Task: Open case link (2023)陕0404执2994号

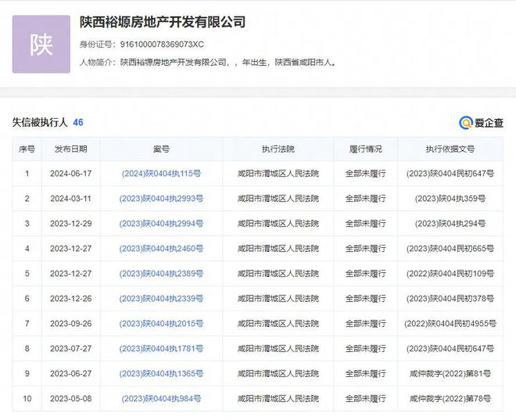Action: (161, 224)
